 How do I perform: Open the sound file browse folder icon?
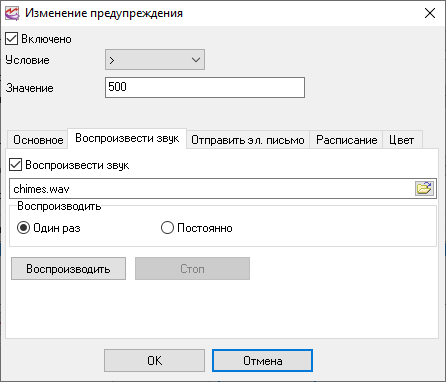point(424,188)
